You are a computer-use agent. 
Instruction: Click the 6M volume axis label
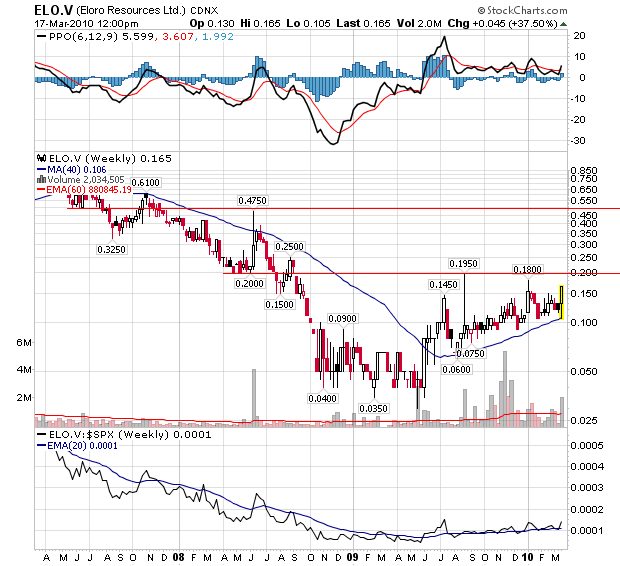pyautogui.click(x=24, y=343)
